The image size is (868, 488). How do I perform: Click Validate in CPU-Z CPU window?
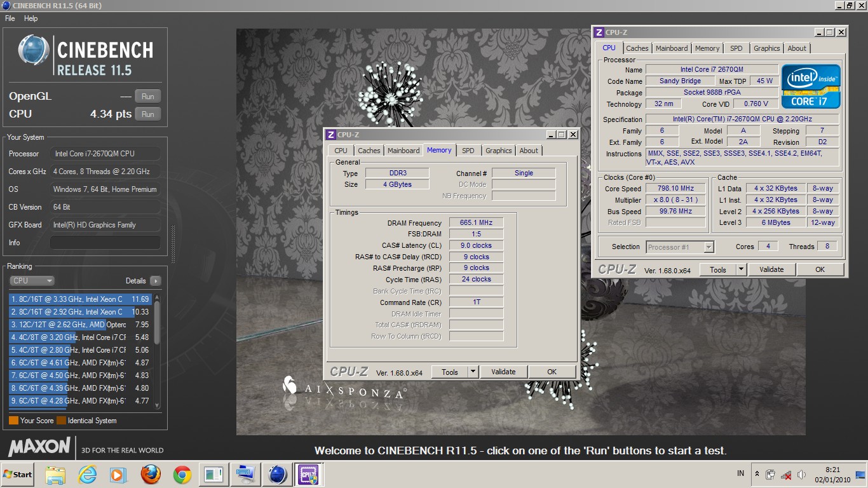[x=771, y=270]
